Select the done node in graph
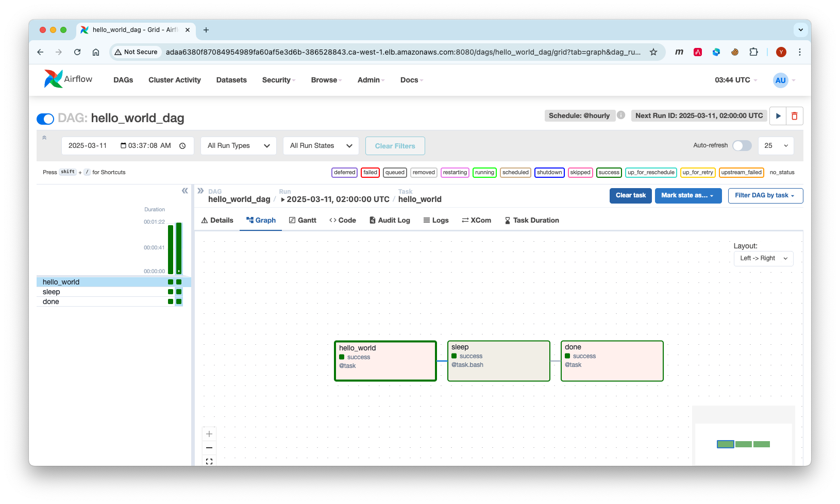The image size is (840, 504). [x=612, y=361]
